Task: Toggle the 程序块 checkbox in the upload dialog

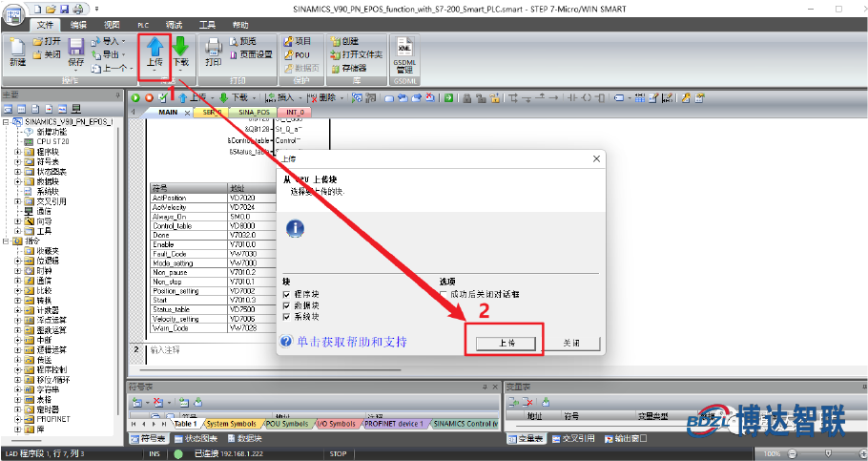Action: point(286,294)
